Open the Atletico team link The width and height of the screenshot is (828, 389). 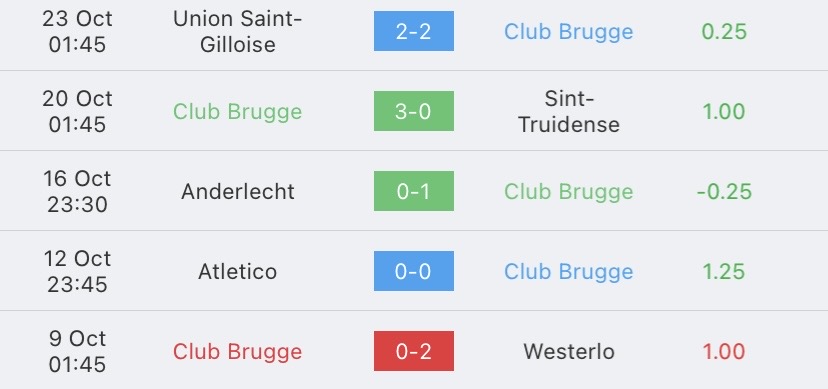pyautogui.click(x=237, y=271)
